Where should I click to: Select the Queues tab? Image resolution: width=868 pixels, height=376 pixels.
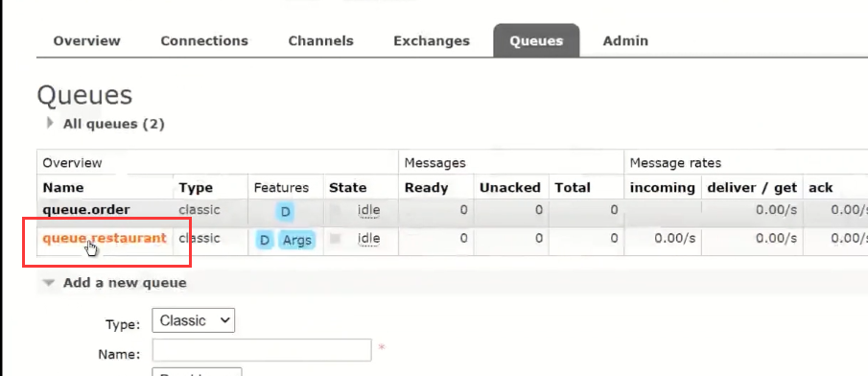[x=536, y=40]
